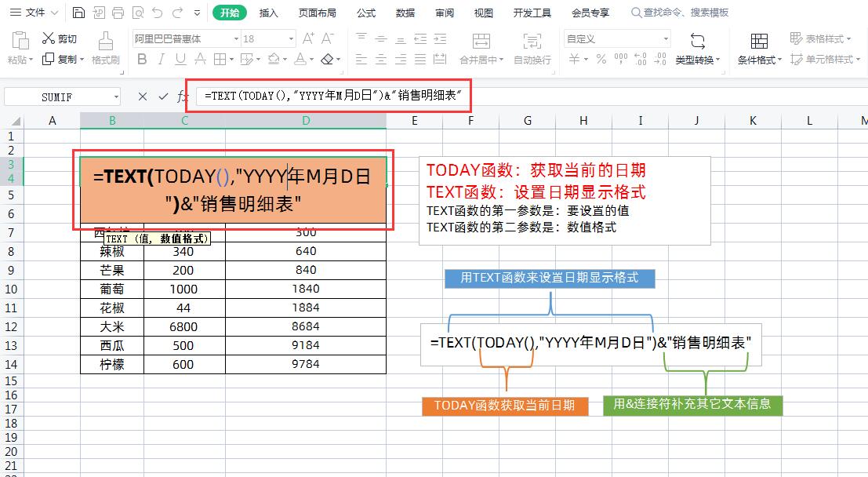Click the eraser clear-format icon
Screen dimensions: 868x477
coord(327,60)
